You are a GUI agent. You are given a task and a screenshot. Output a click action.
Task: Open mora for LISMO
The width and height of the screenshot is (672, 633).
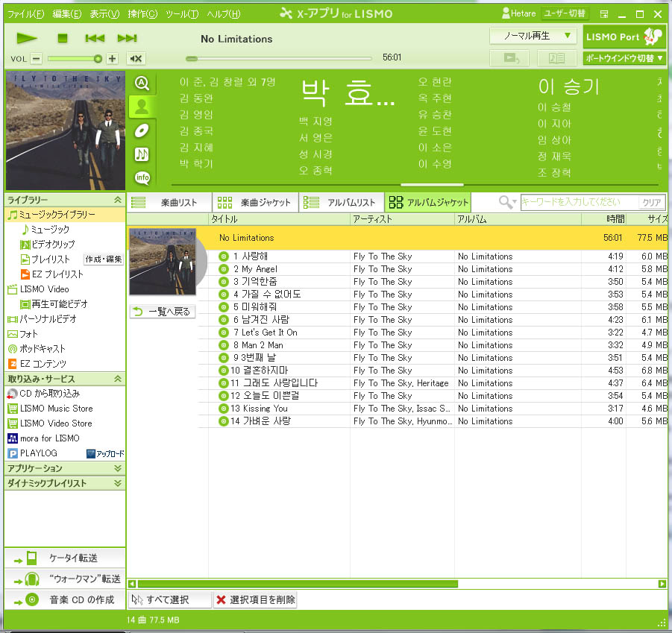[44, 438]
